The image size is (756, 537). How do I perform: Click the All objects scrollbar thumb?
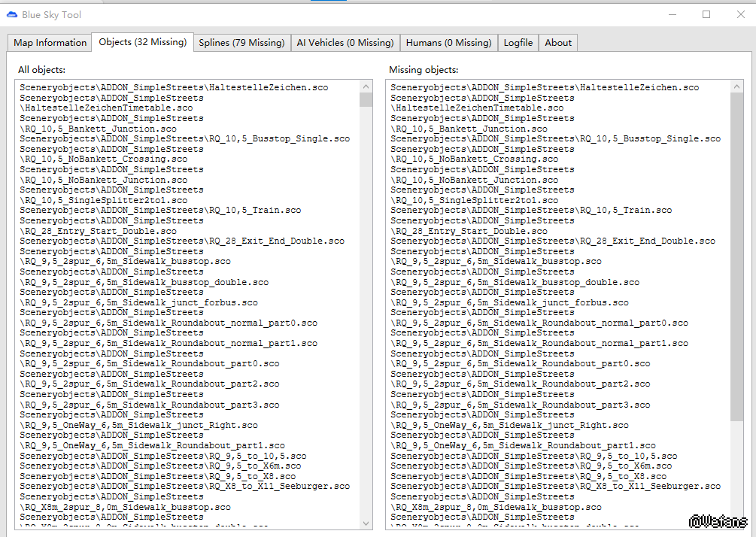pos(366,101)
